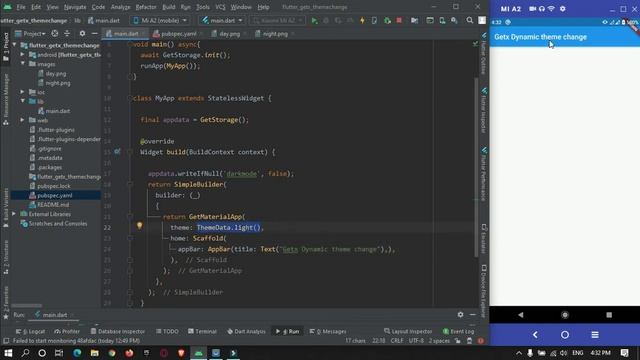This screenshot has width=640, height=360.
Task: Click the editor vertical scrollbar
Action: click(476, 167)
